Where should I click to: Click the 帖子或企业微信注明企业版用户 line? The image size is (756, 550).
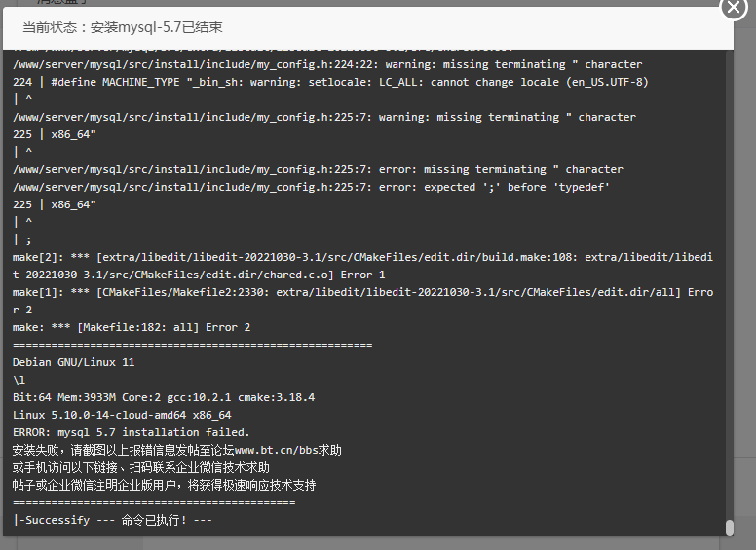[x=165, y=485]
